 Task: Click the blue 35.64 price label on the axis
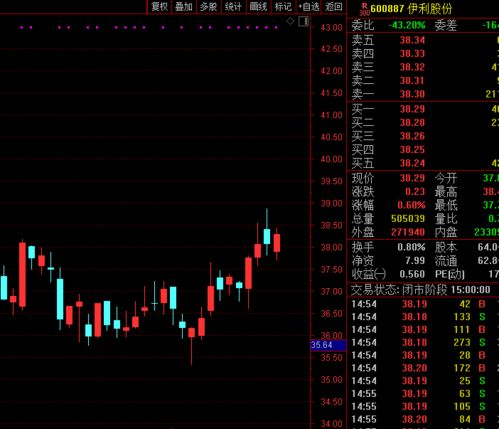328,345
